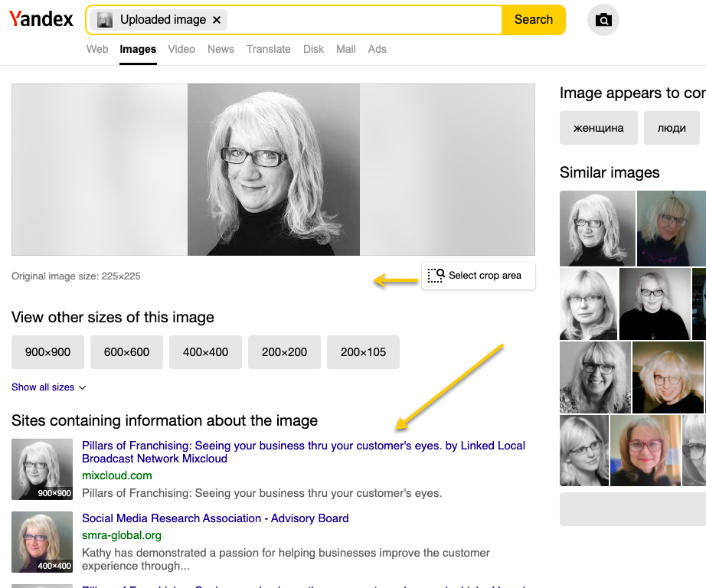Click the Original image size: 225×225 text
The height and width of the screenshot is (588, 706).
(76, 276)
